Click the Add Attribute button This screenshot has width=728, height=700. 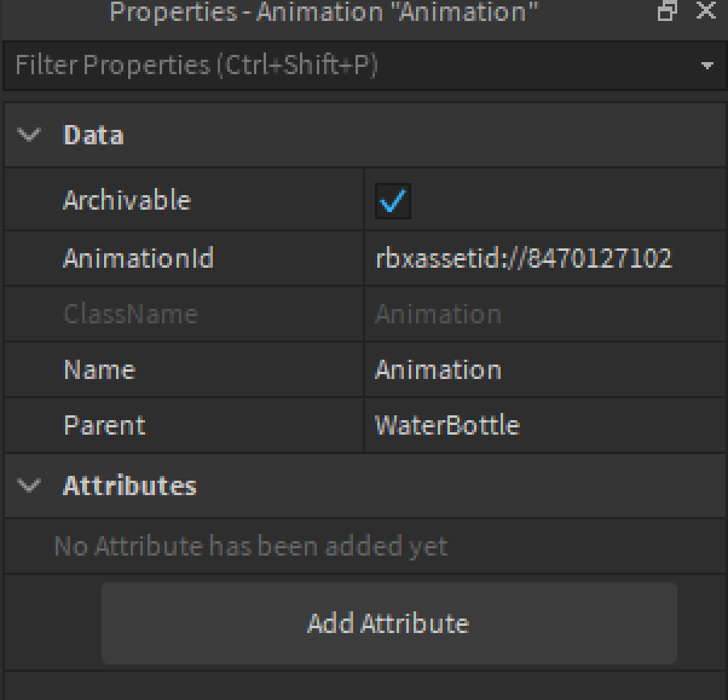click(389, 623)
